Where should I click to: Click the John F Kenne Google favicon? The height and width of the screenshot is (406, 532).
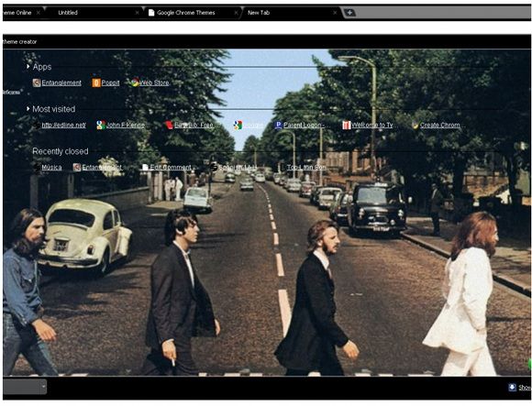[x=101, y=125]
